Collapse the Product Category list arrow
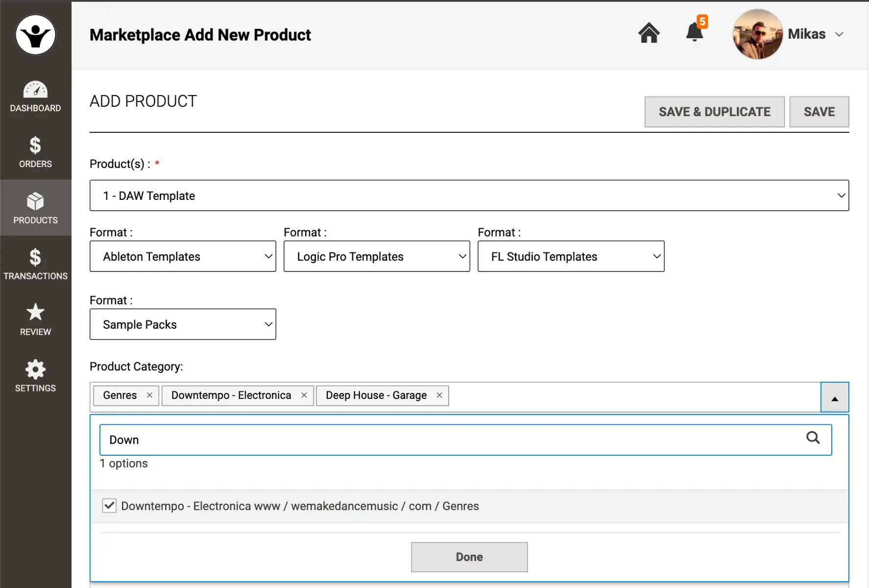869x588 pixels. tap(834, 397)
